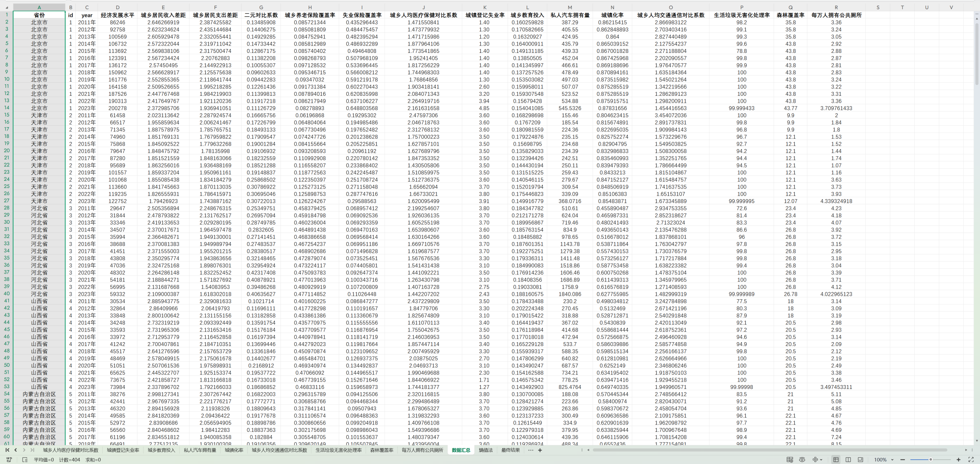
Task: Open the 熵值法 sheet tab
Action: (x=485, y=450)
